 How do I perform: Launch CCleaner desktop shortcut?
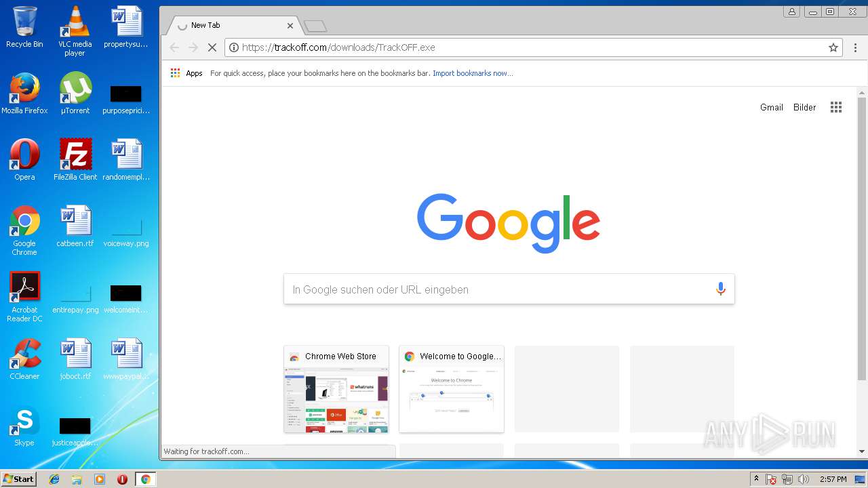pyautogui.click(x=24, y=359)
